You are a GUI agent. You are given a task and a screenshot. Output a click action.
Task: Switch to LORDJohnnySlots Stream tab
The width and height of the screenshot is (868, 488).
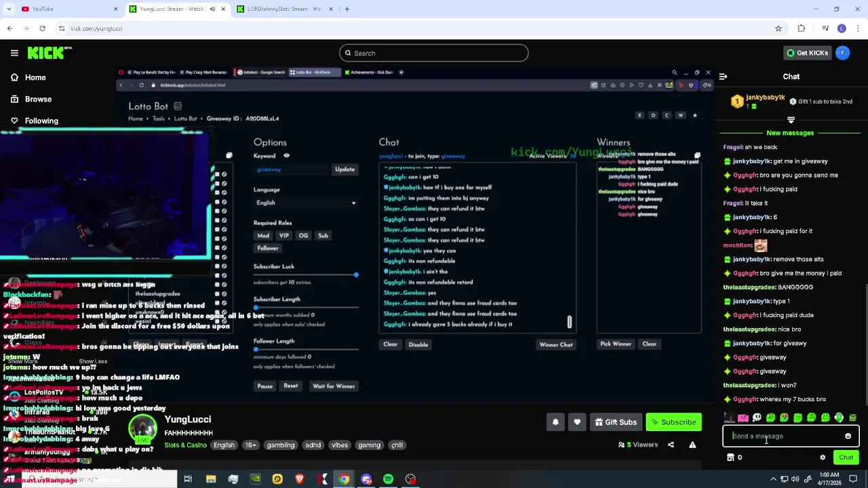(x=285, y=9)
